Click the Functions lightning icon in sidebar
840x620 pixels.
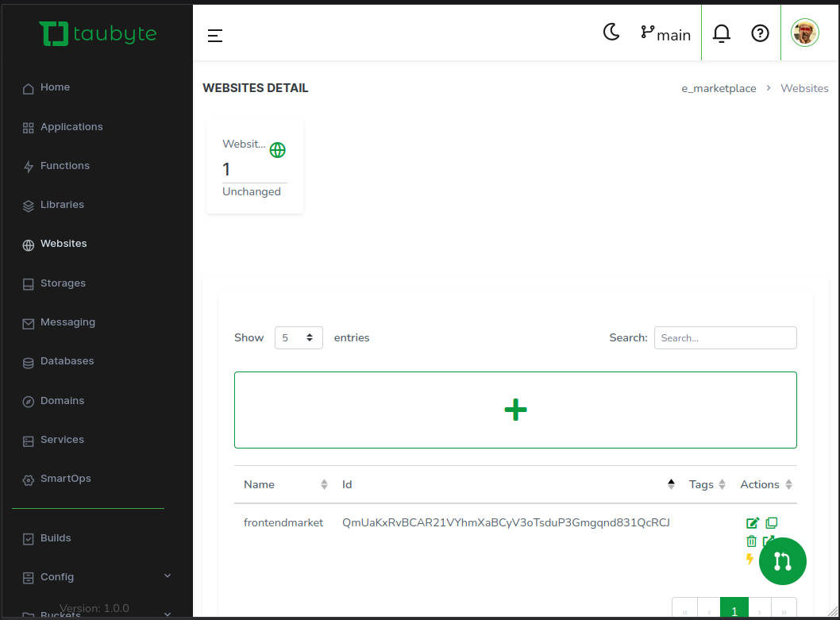tap(29, 168)
